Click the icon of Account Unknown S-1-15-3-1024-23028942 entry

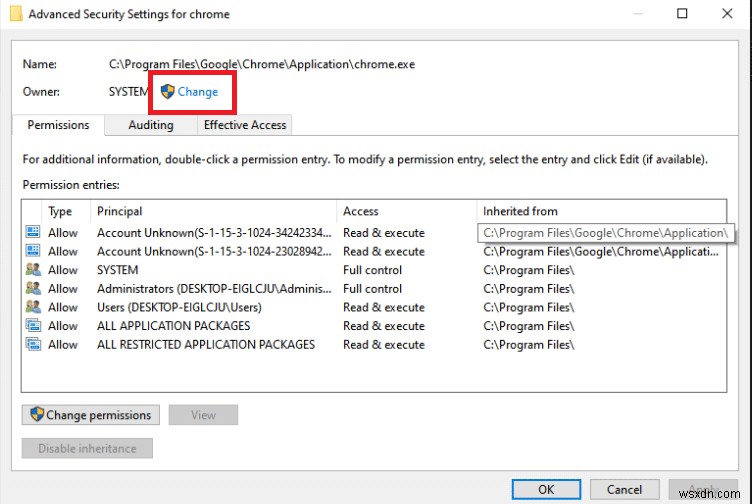[x=33, y=251]
